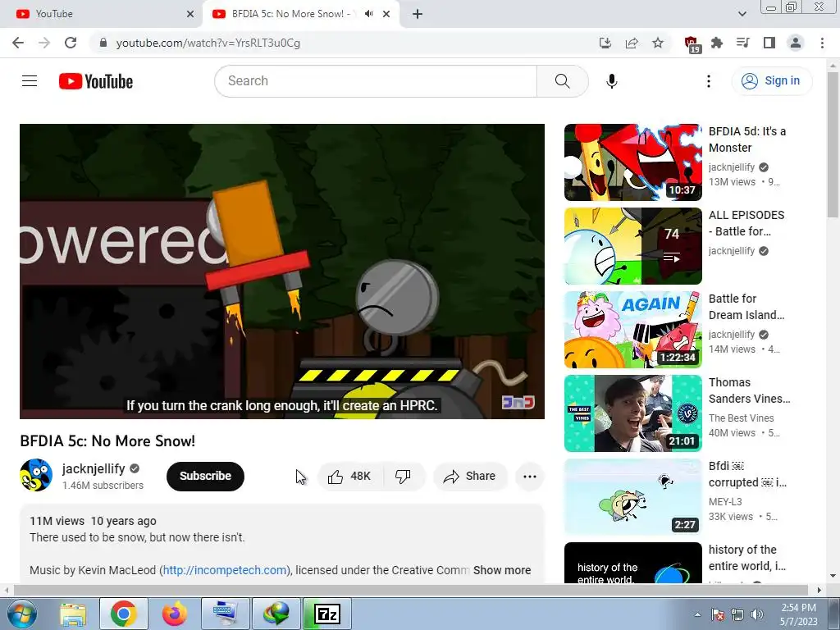Click the network tray icon
The image size is (840, 630).
point(737,614)
